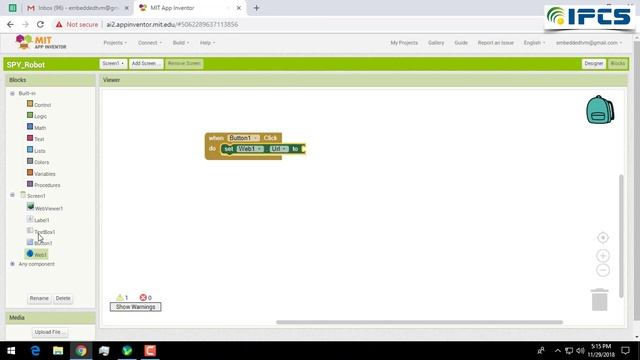
Task: Click the center workspace target icon
Action: pos(603,238)
